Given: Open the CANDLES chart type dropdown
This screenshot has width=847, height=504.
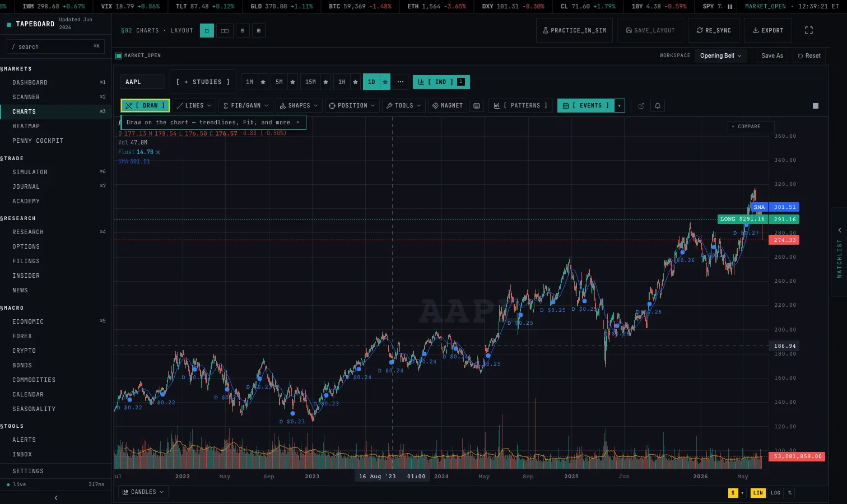Looking at the screenshot, I should click(x=143, y=492).
